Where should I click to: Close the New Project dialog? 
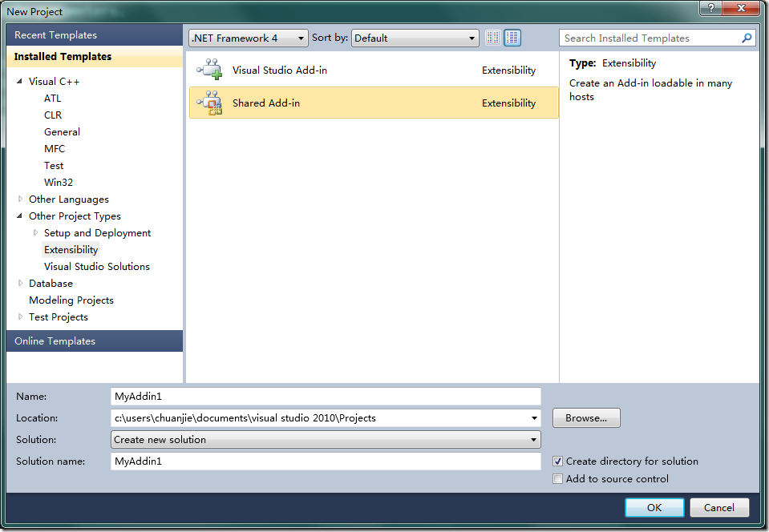pos(741,8)
